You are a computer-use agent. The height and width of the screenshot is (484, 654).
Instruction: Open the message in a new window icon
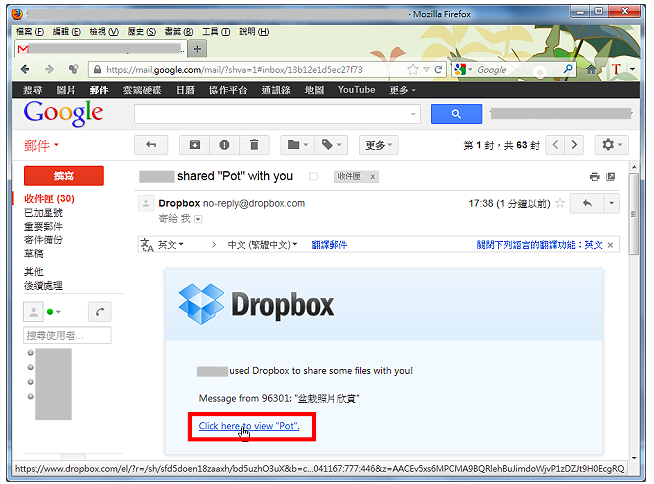[611, 177]
